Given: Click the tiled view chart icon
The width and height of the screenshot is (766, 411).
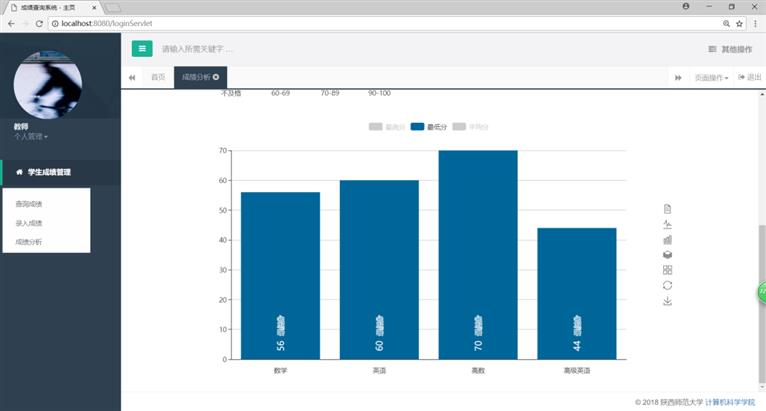Looking at the screenshot, I should 668,270.
